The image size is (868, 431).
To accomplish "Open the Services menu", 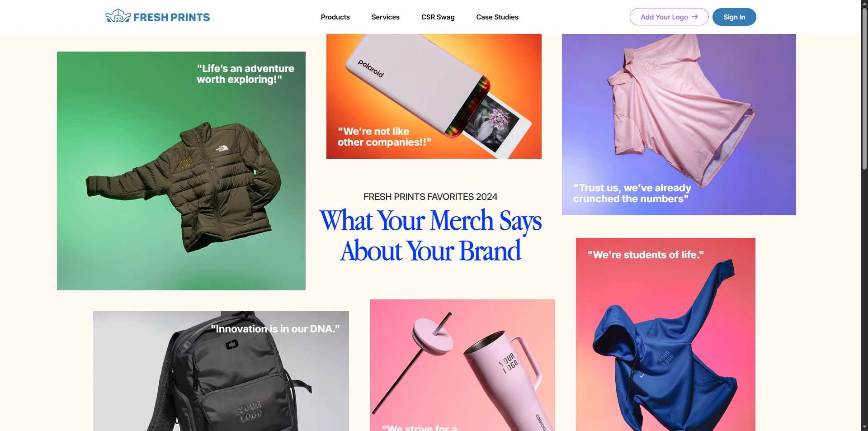I will pos(386,17).
